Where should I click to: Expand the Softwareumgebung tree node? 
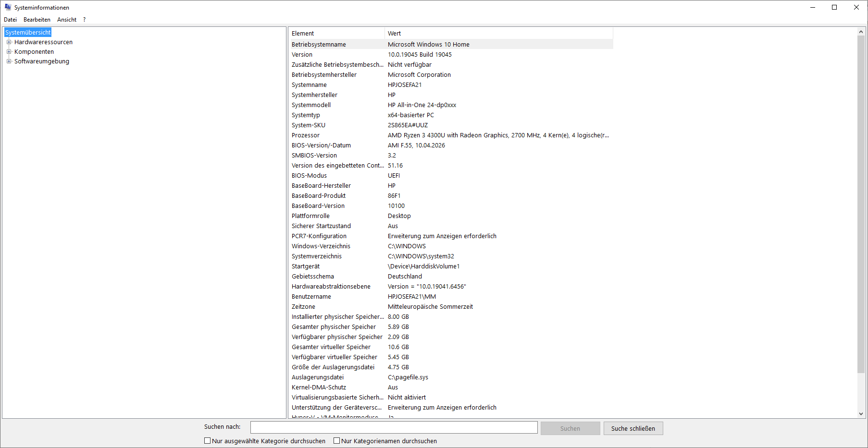point(9,61)
